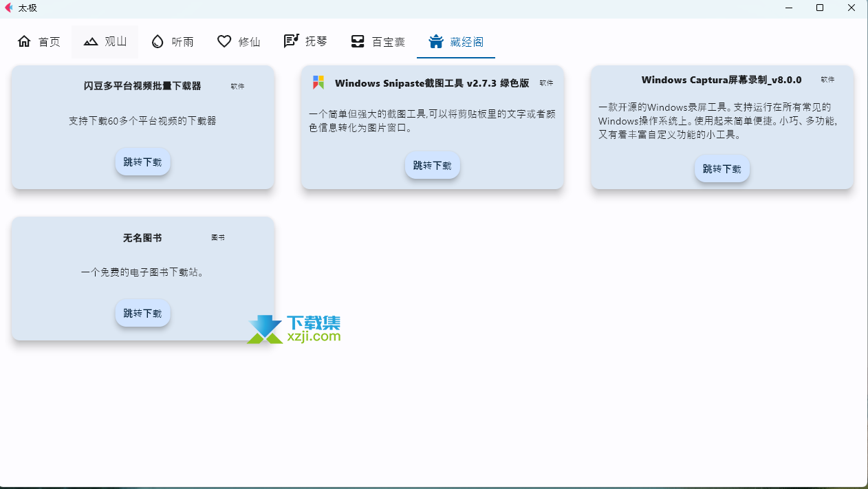The image size is (868, 489).
Task: Click the Windows Captura屏幕录制_v8.0.0 title
Action: tap(721, 80)
